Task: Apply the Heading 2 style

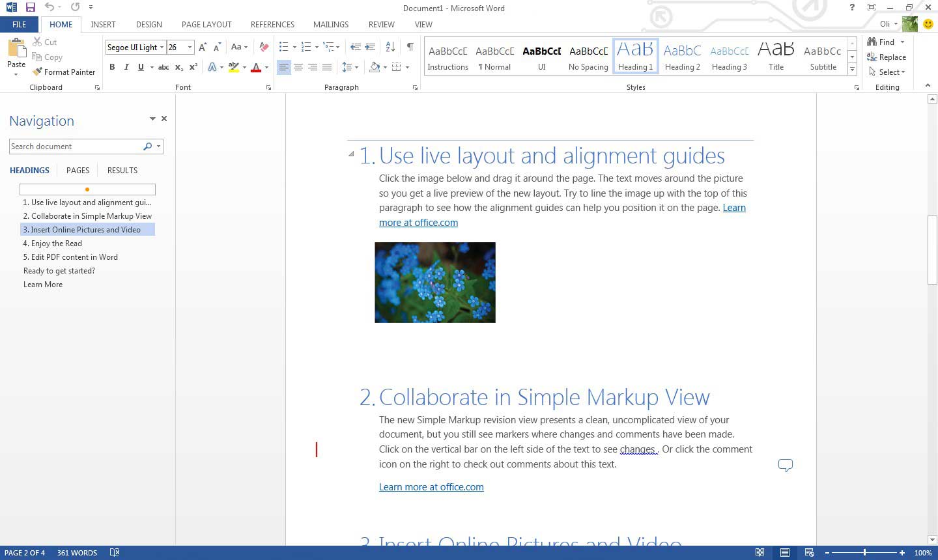Action: point(683,56)
